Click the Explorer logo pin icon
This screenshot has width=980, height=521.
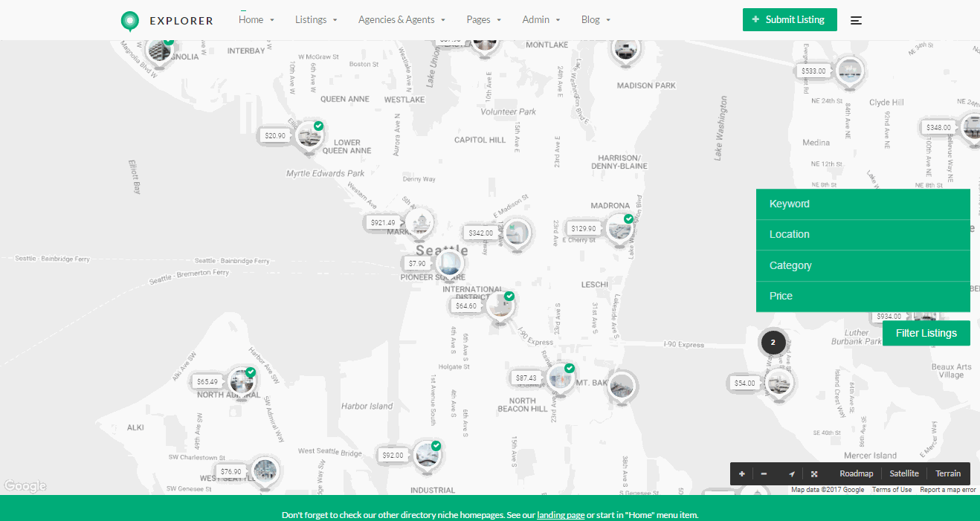(x=130, y=20)
